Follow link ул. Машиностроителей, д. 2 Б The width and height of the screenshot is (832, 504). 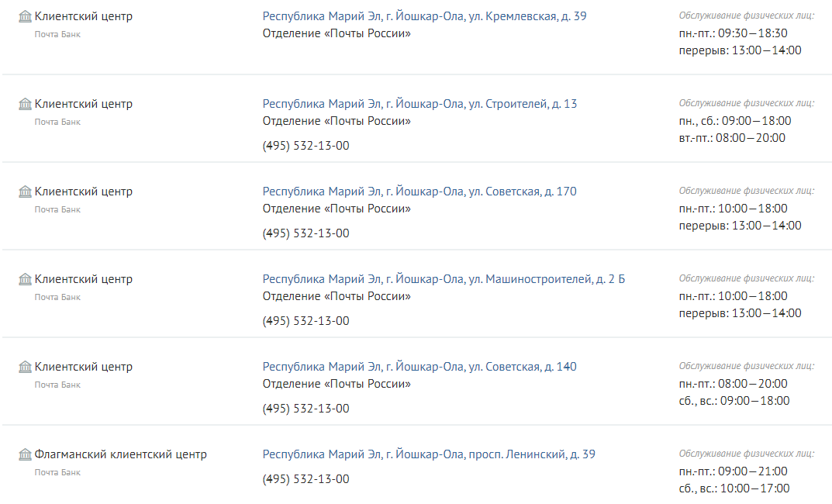pyautogui.click(x=444, y=279)
